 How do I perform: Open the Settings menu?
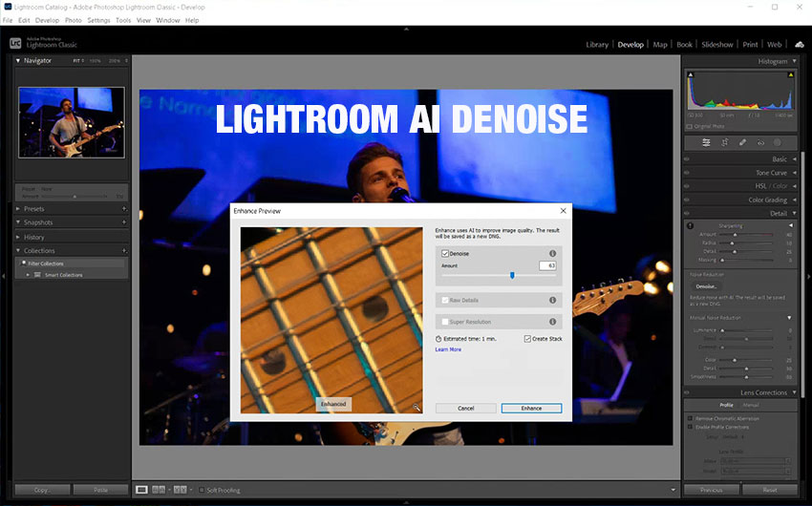coord(98,20)
